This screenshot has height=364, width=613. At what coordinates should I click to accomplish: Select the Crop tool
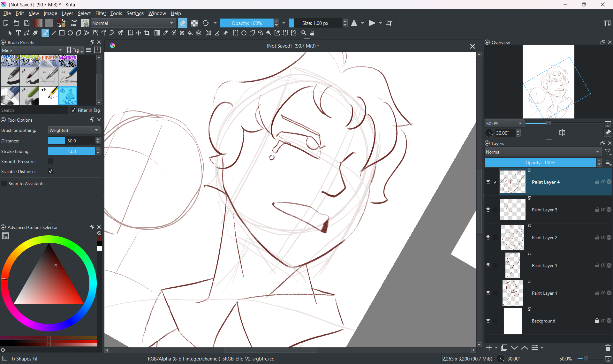147,33
